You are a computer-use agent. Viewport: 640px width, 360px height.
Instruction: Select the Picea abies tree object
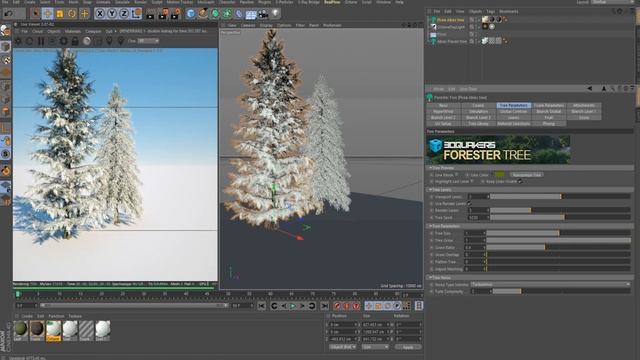click(450, 20)
